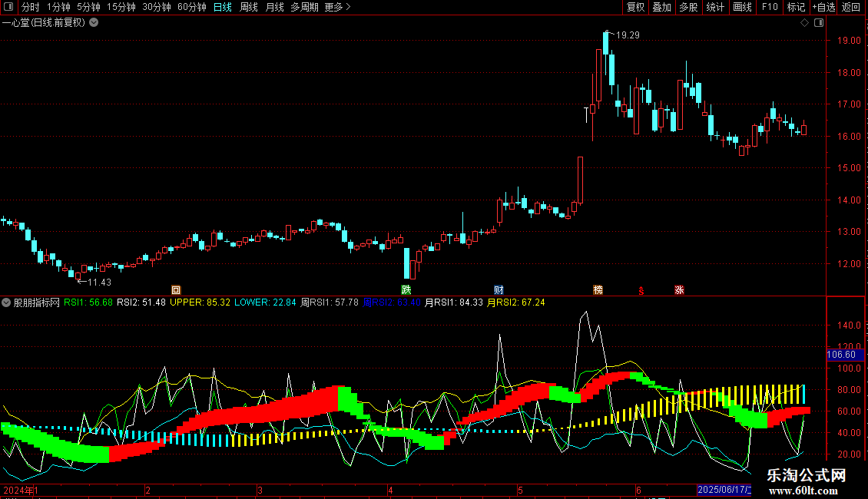The height and width of the screenshot is (499, 868).
Task: Click the RSI1: 56.68 indicator value
Action: [x=88, y=302]
